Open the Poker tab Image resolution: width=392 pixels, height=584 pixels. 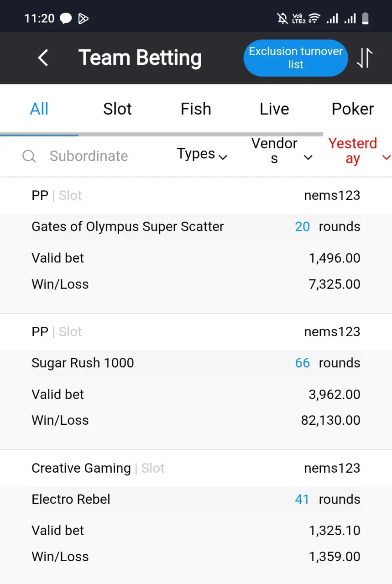pyautogui.click(x=353, y=109)
